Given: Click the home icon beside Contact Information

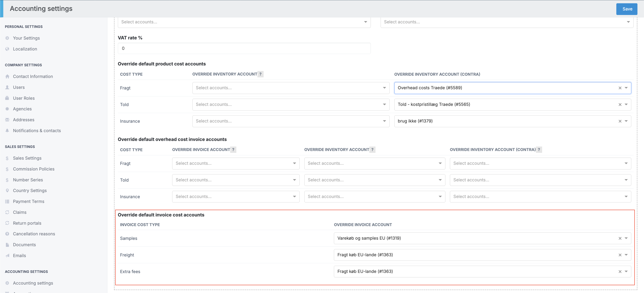Looking at the screenshot, I should tap(7, 77).
